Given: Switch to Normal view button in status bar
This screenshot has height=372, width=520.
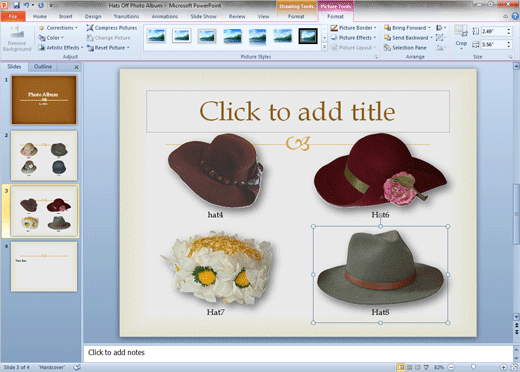Looking at the screenshot, I should 401,367.
